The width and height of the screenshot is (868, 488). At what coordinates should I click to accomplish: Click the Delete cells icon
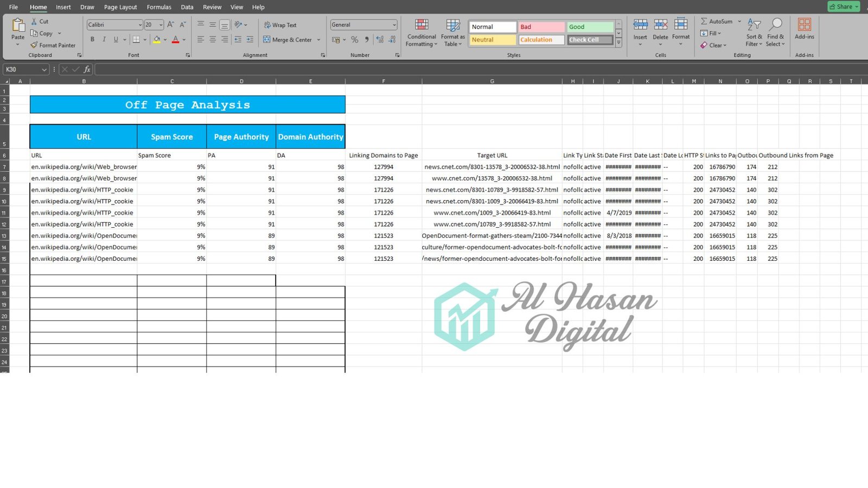pos(660,25)
